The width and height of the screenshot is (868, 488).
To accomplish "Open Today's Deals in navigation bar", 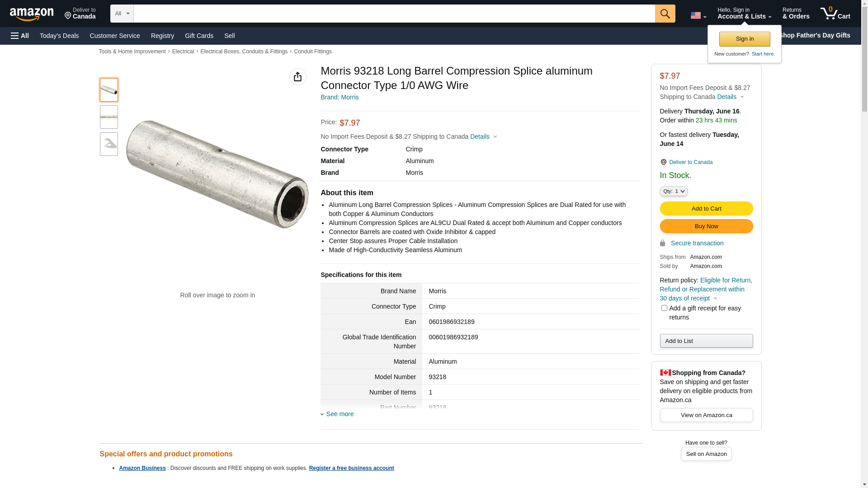I will pos(59,36).
